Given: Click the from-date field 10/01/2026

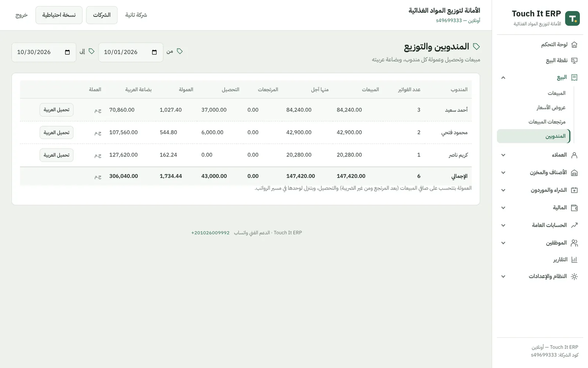Looking at the screenshot, I should [131, 52].
